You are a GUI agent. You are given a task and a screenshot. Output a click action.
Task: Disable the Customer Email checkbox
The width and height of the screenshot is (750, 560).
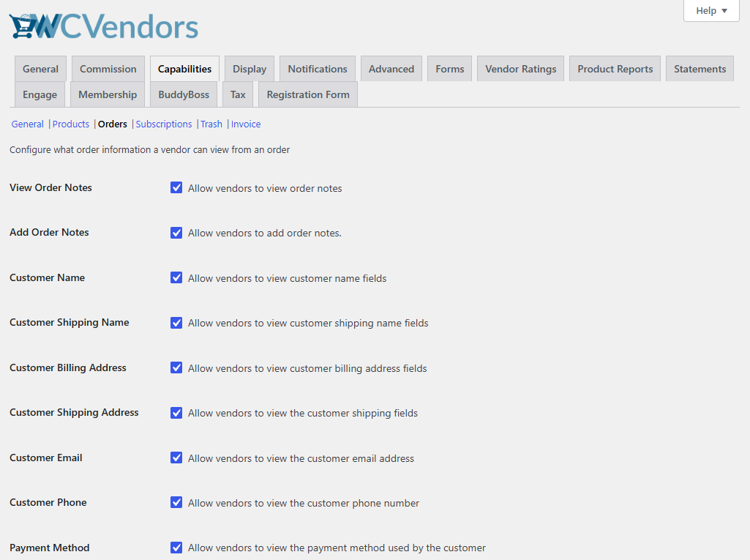click(176, 458)
